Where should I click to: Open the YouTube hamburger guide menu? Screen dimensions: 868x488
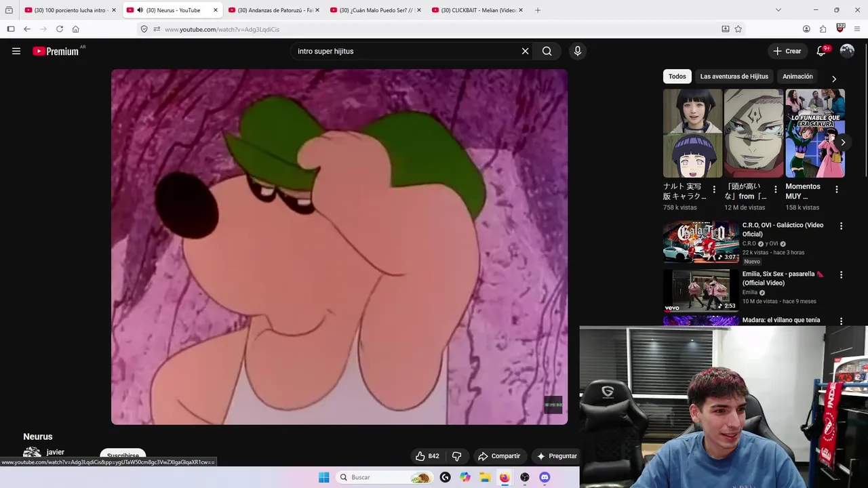point(16,51)
